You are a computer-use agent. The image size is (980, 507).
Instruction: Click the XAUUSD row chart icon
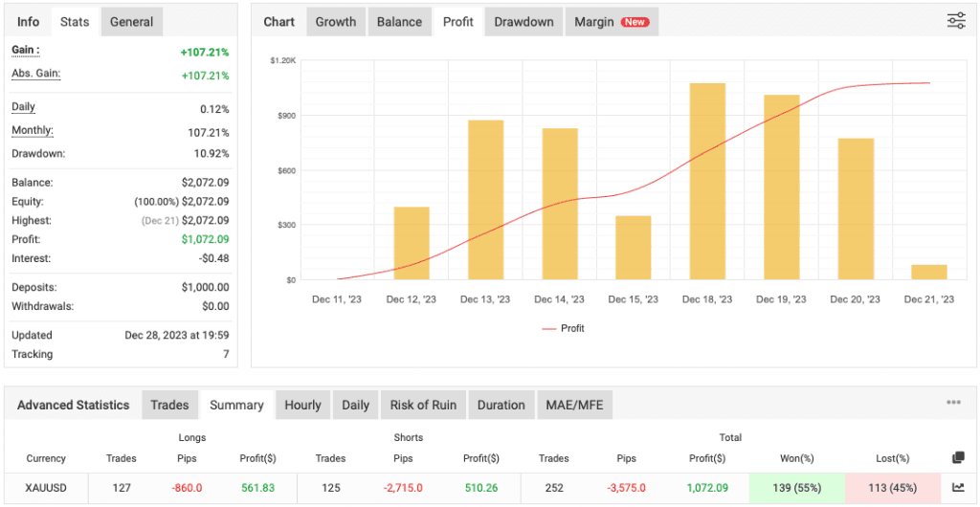point(958,487)
